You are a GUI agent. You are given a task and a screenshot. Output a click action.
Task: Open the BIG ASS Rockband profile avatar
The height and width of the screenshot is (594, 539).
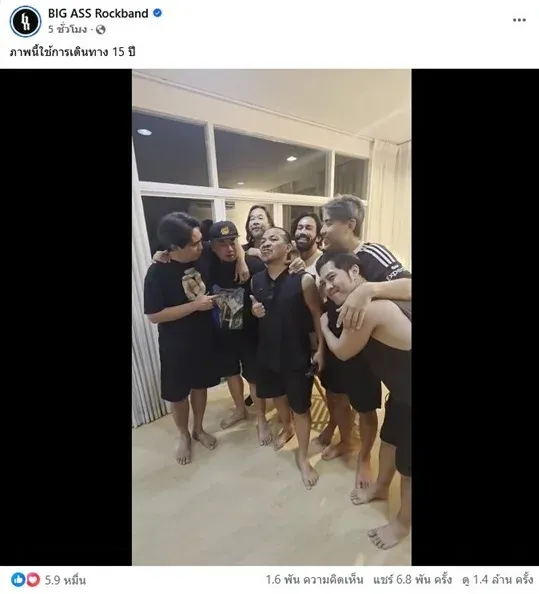point(25,21)
